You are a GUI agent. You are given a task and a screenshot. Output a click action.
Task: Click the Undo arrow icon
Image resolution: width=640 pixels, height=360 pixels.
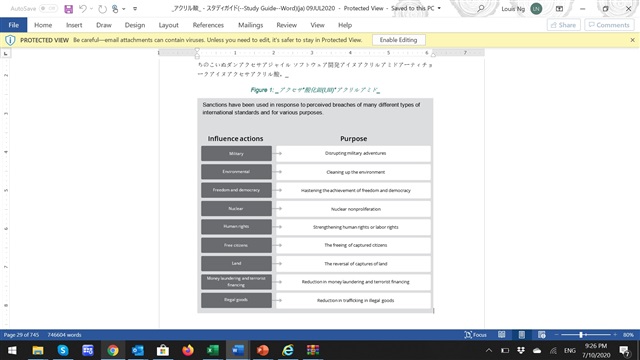[83, 9]
